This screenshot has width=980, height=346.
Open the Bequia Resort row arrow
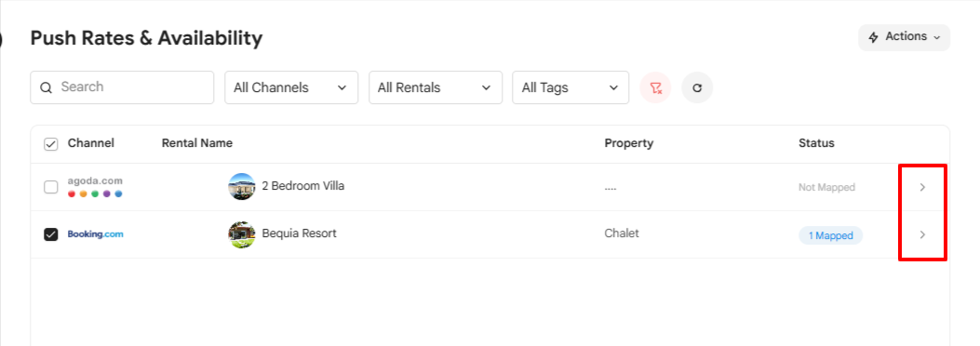[922, 234]
